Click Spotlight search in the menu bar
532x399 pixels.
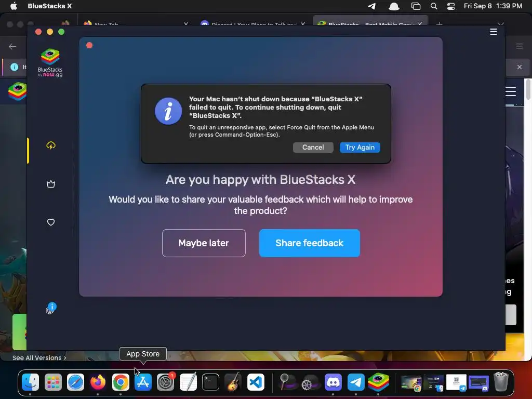pyautogui.click(x=434, y=6)
